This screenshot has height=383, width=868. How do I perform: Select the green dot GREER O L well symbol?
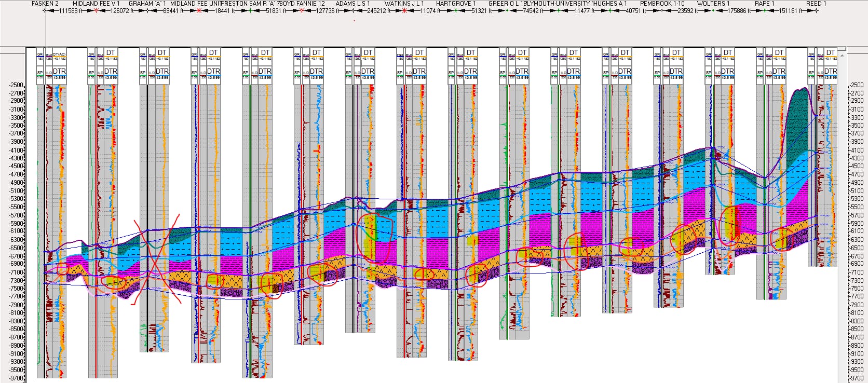507,10
